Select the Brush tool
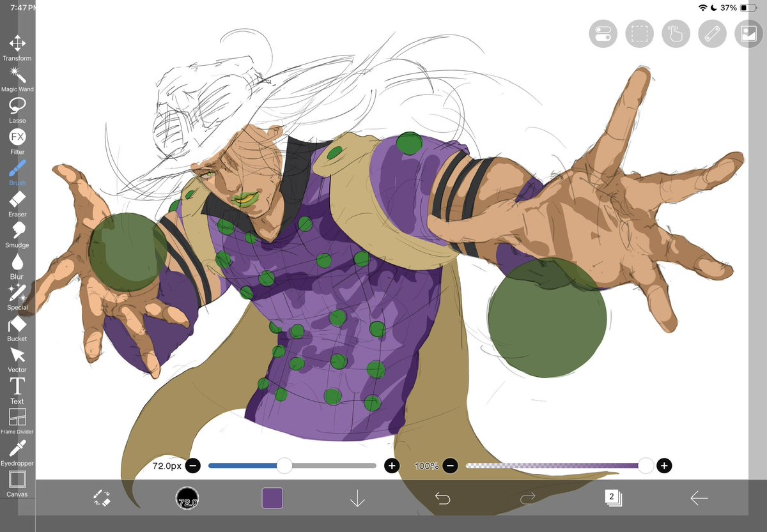Screen dimensions: 767x532 coord(17,173)
